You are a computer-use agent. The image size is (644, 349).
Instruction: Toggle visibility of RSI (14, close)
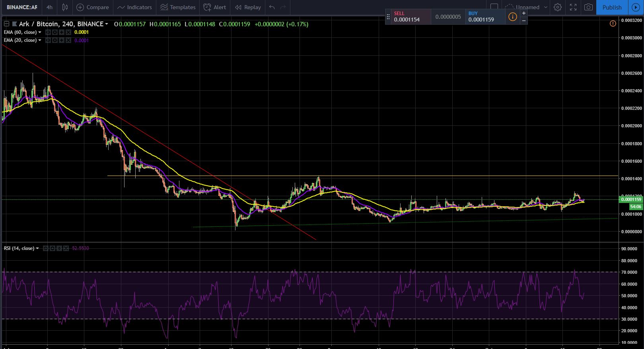[46, 248]
